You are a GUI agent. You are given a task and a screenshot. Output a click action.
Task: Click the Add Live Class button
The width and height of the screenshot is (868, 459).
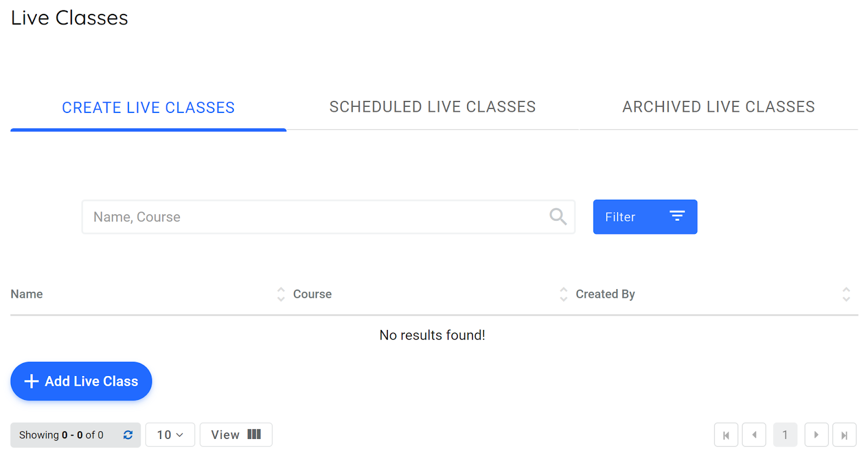(x=81, y=381)
